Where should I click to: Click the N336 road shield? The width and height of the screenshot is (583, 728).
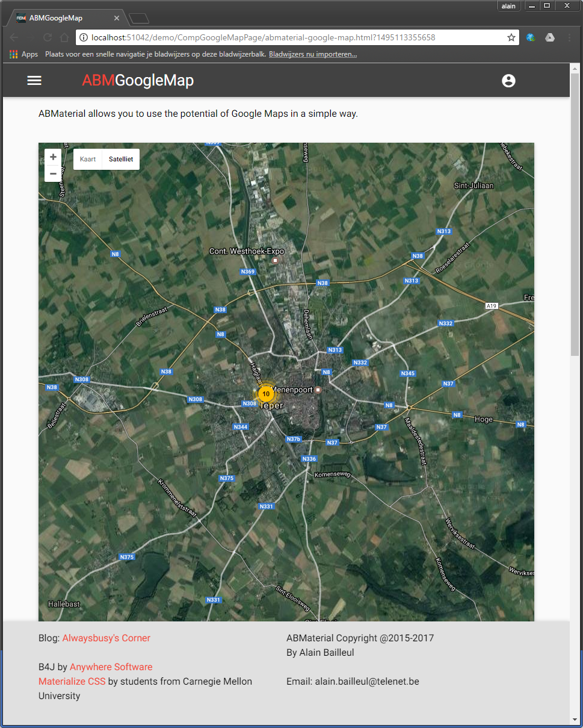[x=309, y=459]
